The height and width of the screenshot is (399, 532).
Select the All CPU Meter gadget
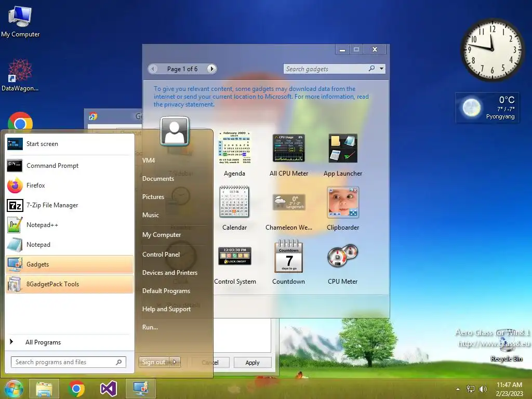[289, 154]
